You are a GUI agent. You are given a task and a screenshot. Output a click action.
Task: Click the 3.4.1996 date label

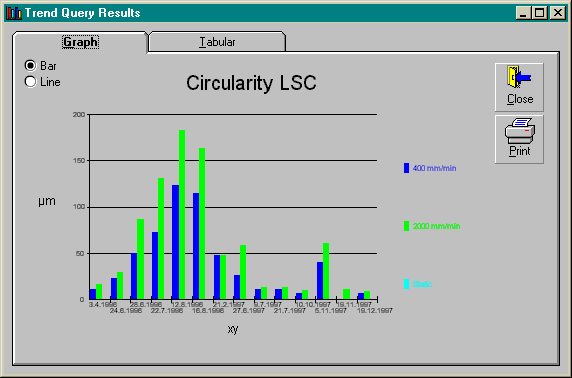(103, 304)
